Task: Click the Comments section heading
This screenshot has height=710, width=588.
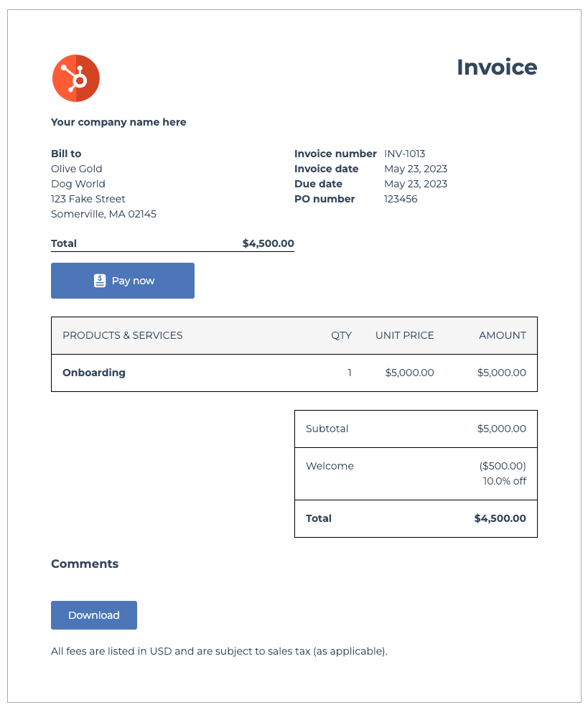Action: click(x=85, y=564)
